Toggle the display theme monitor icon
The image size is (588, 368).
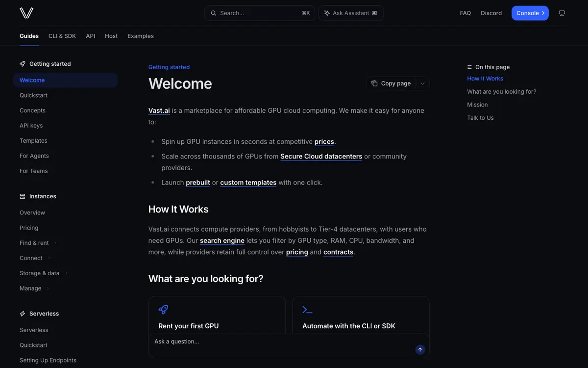point(562,13)
